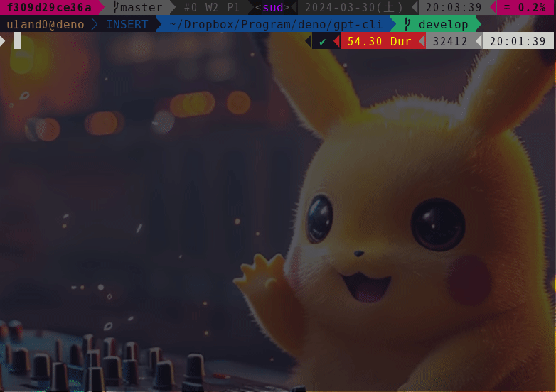Click the P1 pane indicator

point(233,7)
